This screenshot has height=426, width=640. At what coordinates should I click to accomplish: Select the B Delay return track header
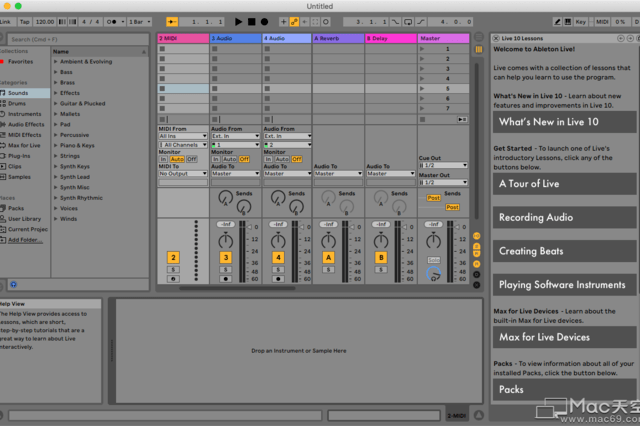(x=391, y=38)
